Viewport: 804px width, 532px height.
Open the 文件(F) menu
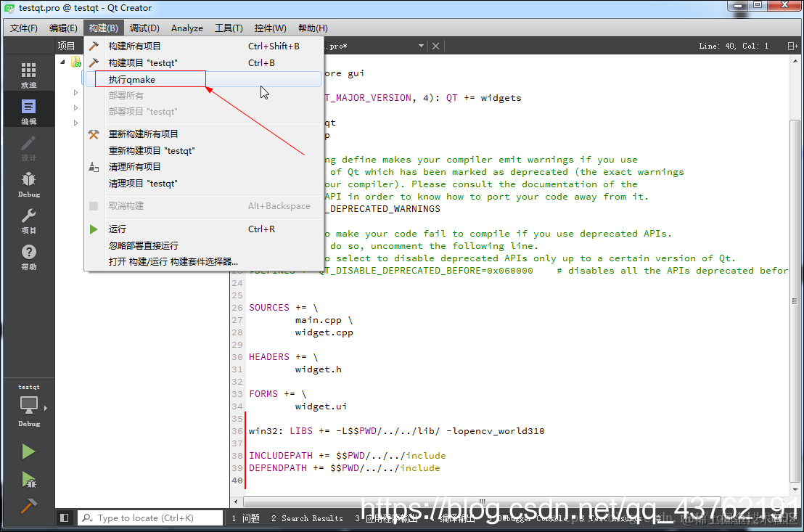[x=24, y=28]
